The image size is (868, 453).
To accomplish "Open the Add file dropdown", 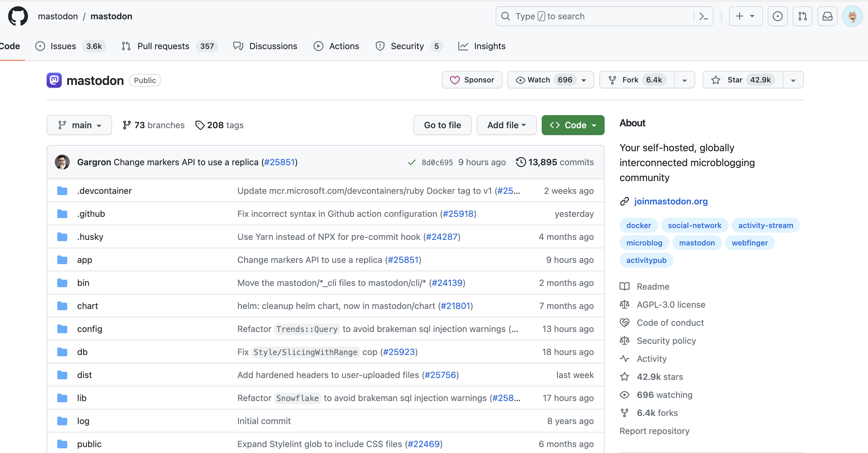I will point(507,125).
